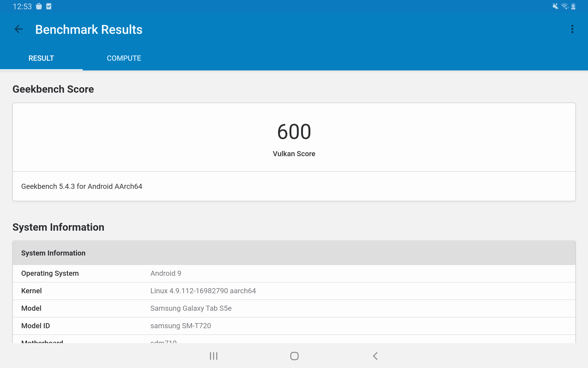Switch to the COMPUTE tab
The image size is (588, 368).
[124, 58]
